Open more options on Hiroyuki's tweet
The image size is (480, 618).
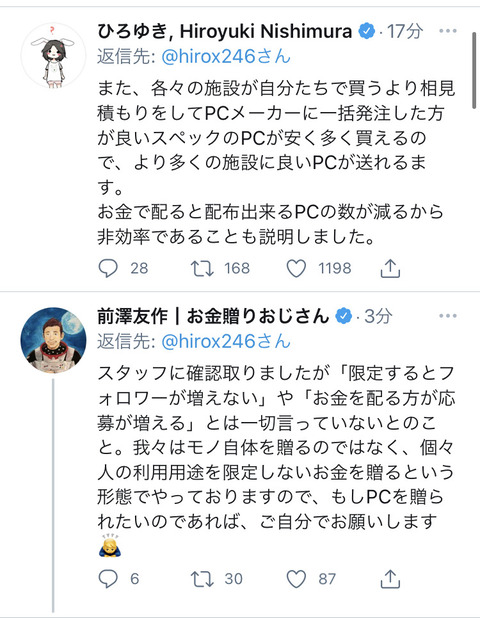pyautogui.click(x=448, y=31)
